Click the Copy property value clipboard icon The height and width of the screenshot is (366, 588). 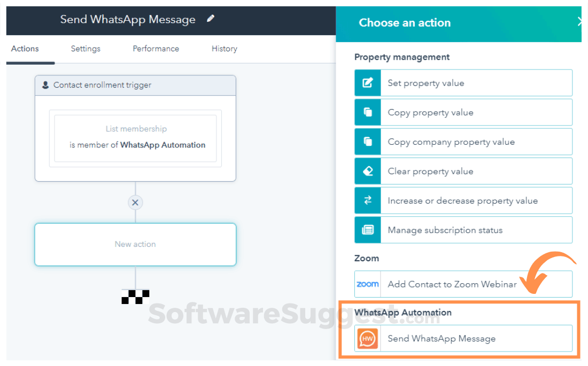point(367,112)
